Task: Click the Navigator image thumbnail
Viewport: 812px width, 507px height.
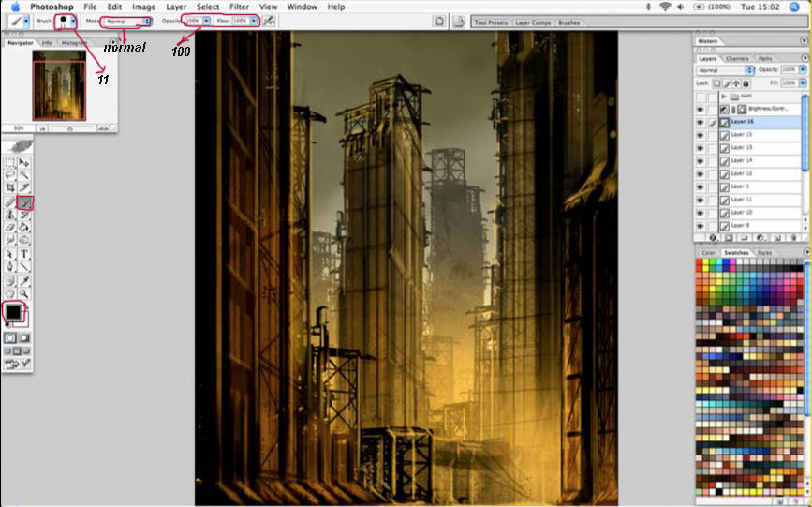Action: click(x=59, y=85)
